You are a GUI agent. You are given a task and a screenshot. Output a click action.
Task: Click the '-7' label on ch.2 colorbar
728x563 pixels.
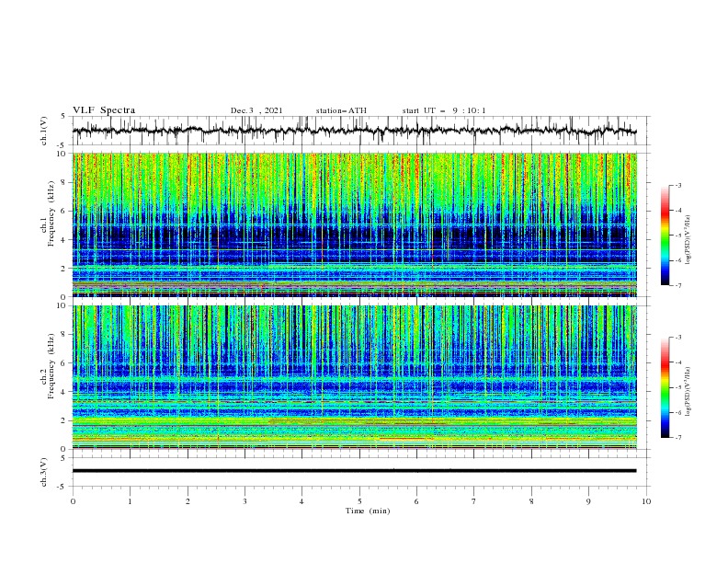pyautogui.click(x=677, y=438)
